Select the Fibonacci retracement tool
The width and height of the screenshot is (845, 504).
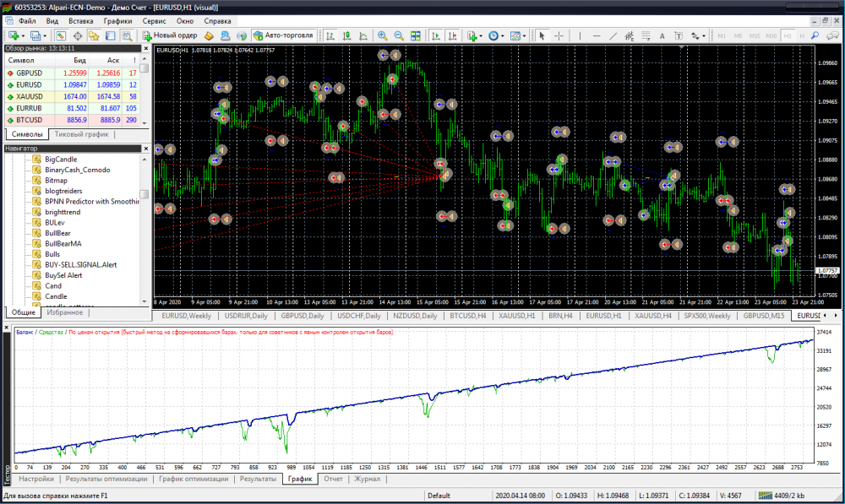tap(646, 35)
